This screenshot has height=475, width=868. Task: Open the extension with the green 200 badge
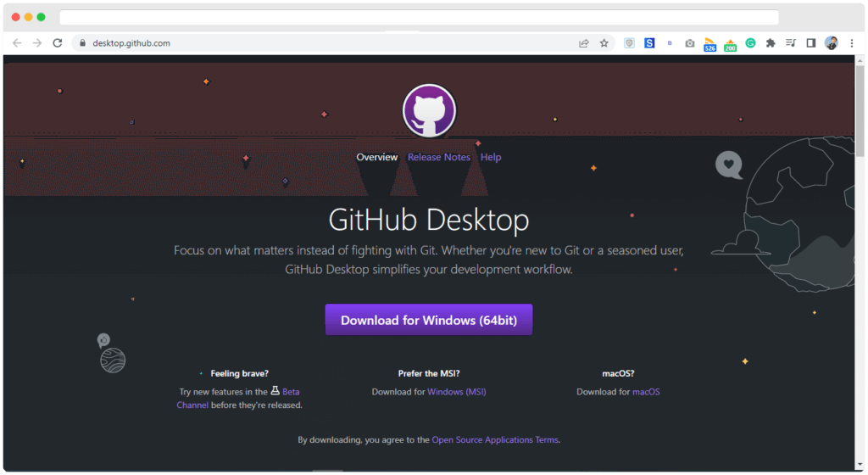tap(730, 45)
